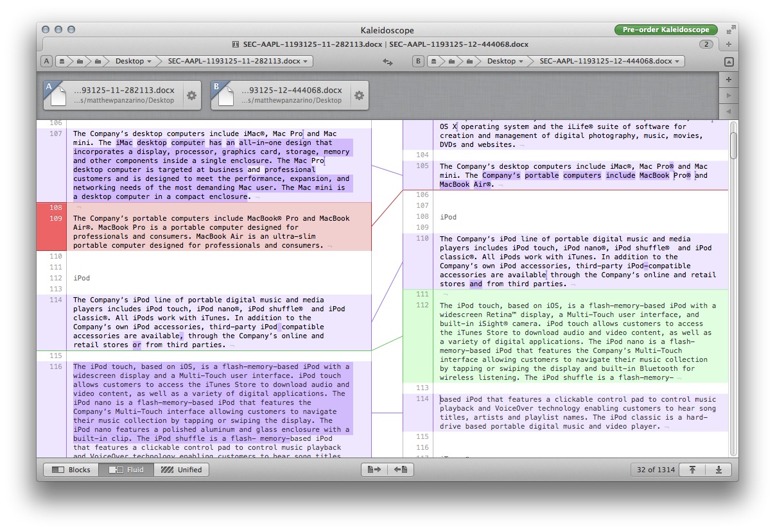Viewport: 775px width, 532px height.
Task: Jump to previous change (up arrow)
Action: (692, 470)
